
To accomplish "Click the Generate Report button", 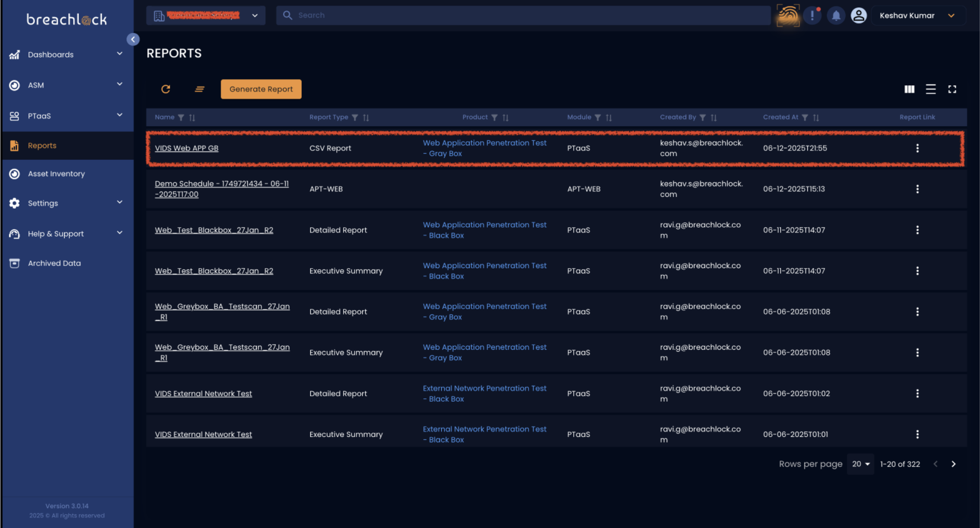I will click(x=261, y=89).
